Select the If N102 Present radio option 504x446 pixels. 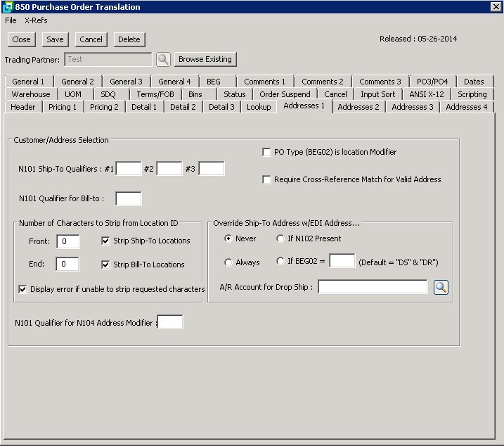click(281, 238)
